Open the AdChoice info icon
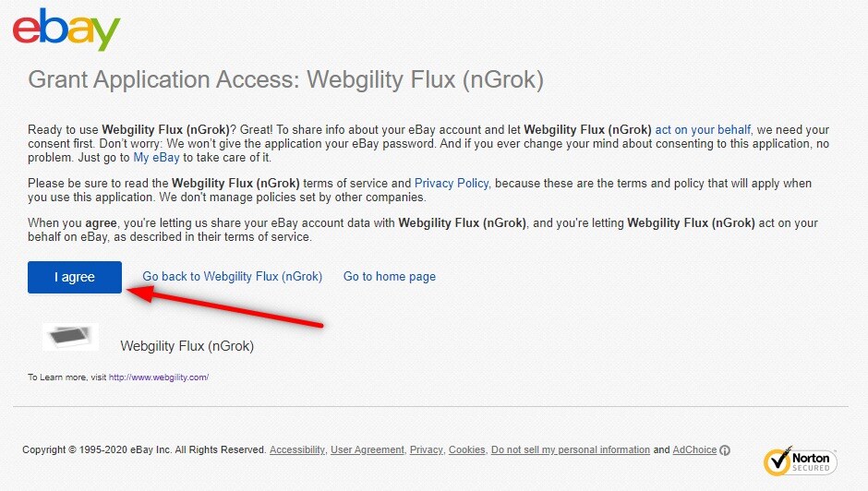This screenshot has width=868, height=491. pyautogui.click(x=725, y=450)
